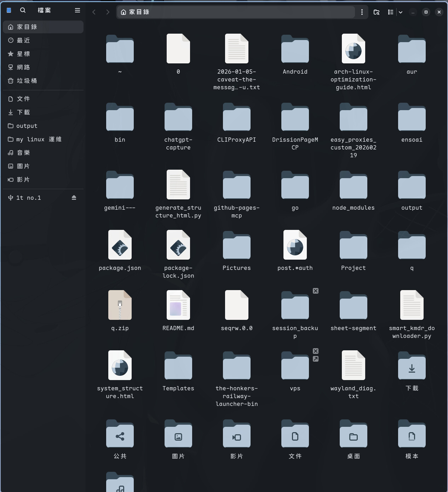Expand the view options dropdown arrow
The image size is (448, 492).
pyautogui.click(x=401, y=12)
